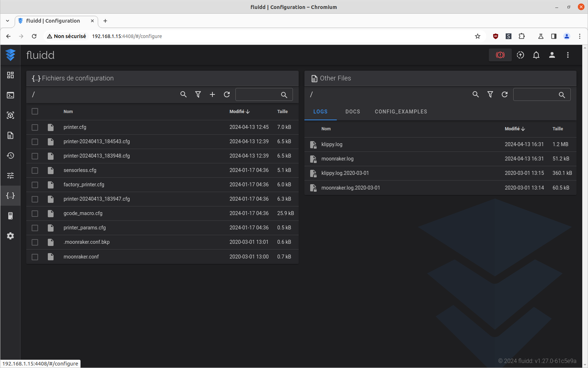588x368 pixels.
Task: Sort config files by Nom column
Action: (68, 112)
